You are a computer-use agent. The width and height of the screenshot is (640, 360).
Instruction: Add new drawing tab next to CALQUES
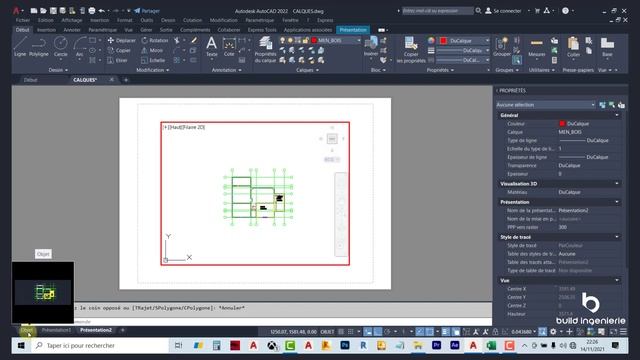point(126,80)
